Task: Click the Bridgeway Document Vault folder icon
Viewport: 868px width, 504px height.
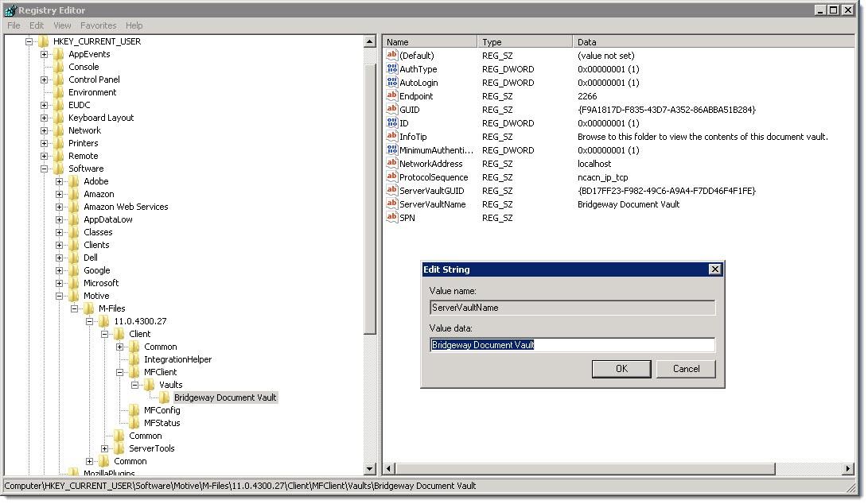Action: pyautogui.click(x=165, y=397)
